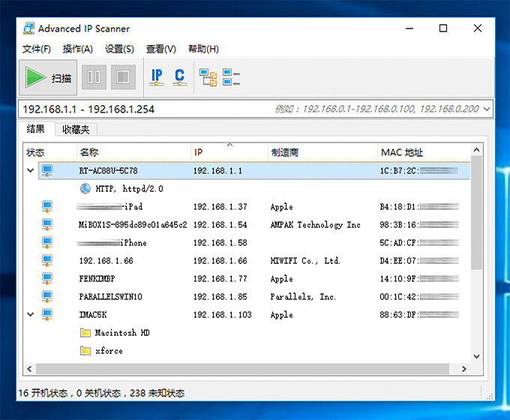
Task: Select the xforce shared folder label
Action: pyautogui.click(x=109, y=351)
